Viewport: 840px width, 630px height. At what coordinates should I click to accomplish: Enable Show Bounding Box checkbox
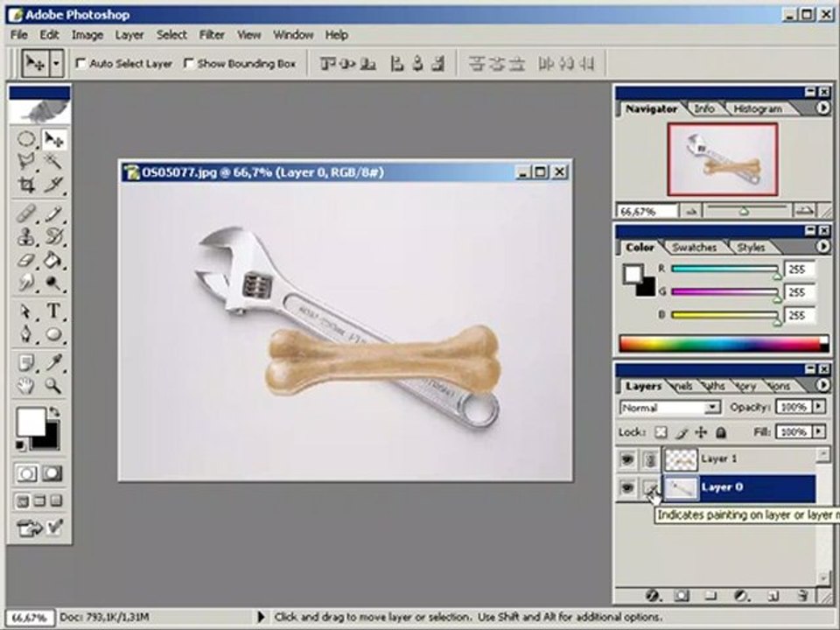pos(189,64)
